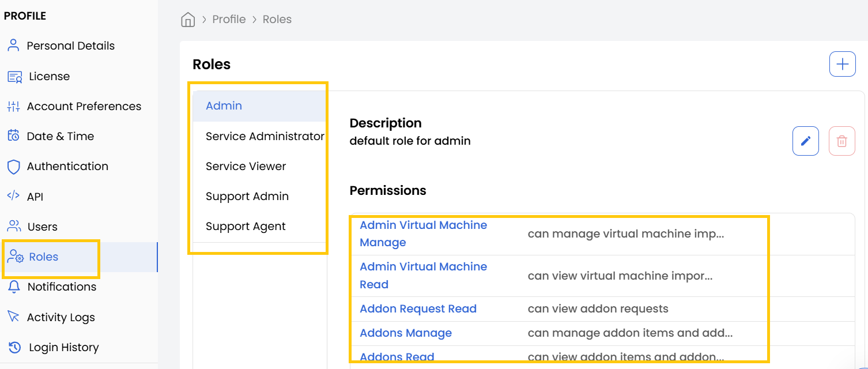This screenshot has width=868, height=369.
Task: Click the Date & Time calendar icon
Action: point(13,136)
